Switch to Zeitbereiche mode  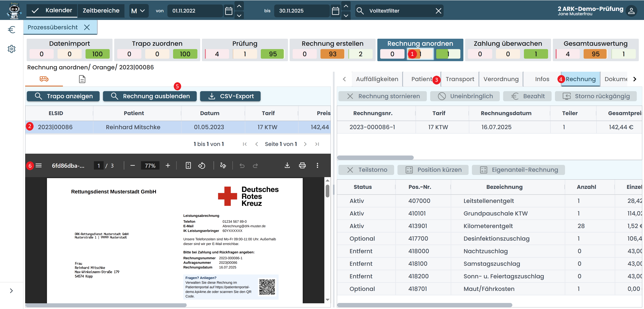coord(101,11)
